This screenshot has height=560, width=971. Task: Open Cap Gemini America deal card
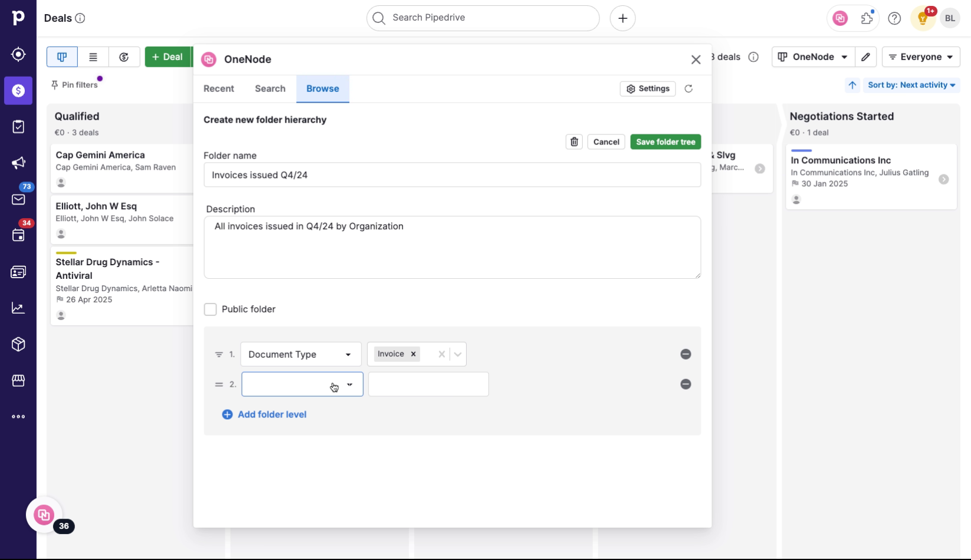click(122, 168)
